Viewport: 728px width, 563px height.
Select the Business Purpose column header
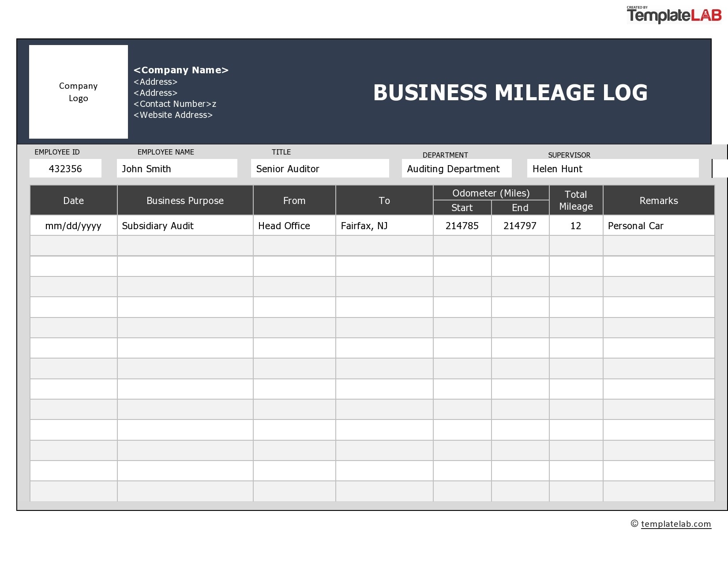185,200
